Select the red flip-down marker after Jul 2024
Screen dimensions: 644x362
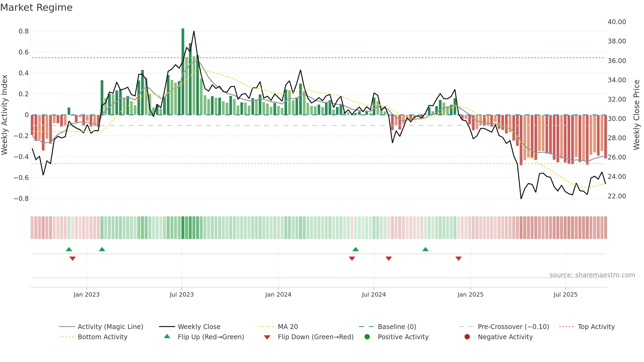point(389,258)
